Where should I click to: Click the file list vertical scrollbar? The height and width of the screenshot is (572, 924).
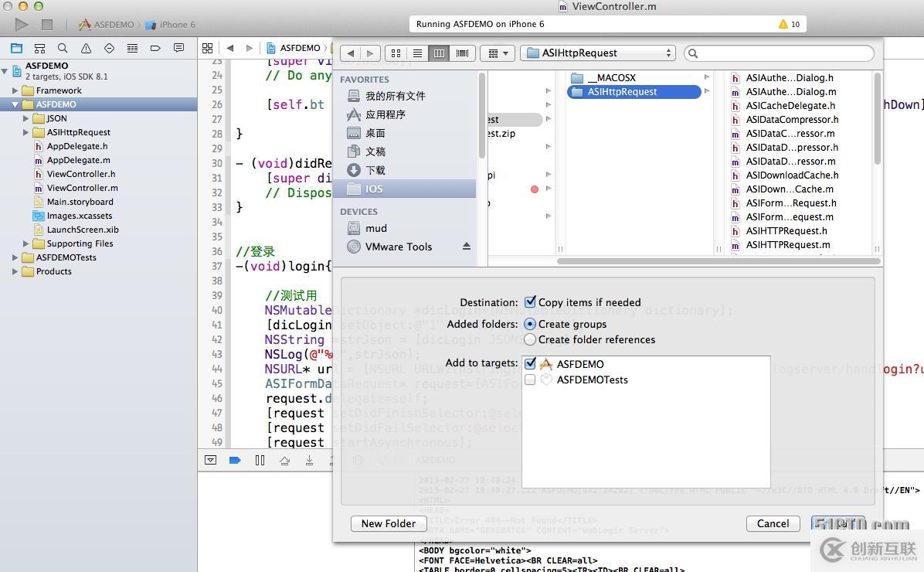click(x=877, y=118)
